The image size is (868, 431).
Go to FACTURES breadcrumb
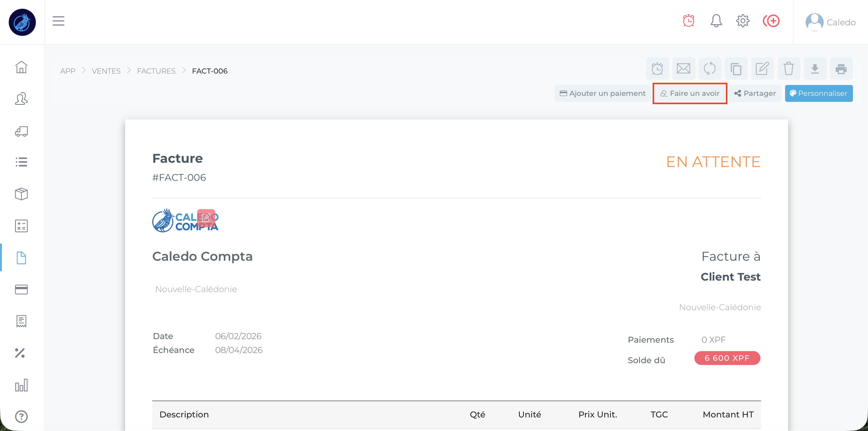click(x=156, y=71)
